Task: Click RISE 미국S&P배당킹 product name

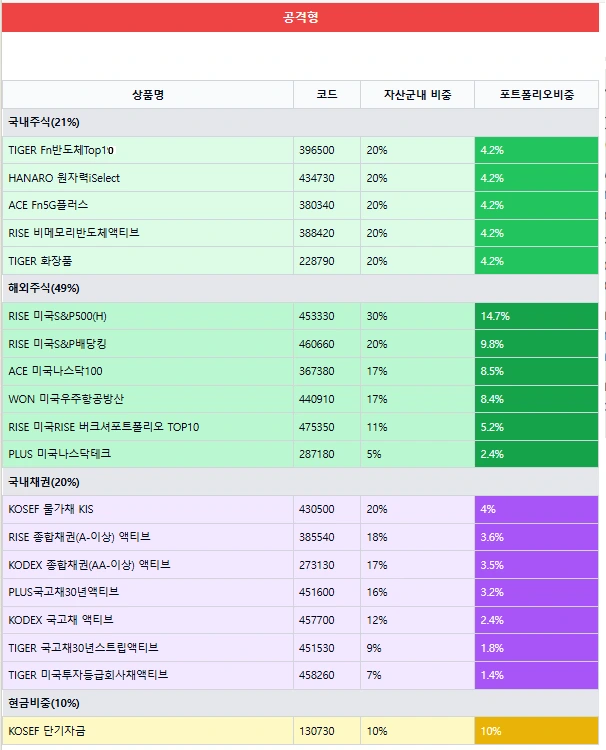Action: 57,344
